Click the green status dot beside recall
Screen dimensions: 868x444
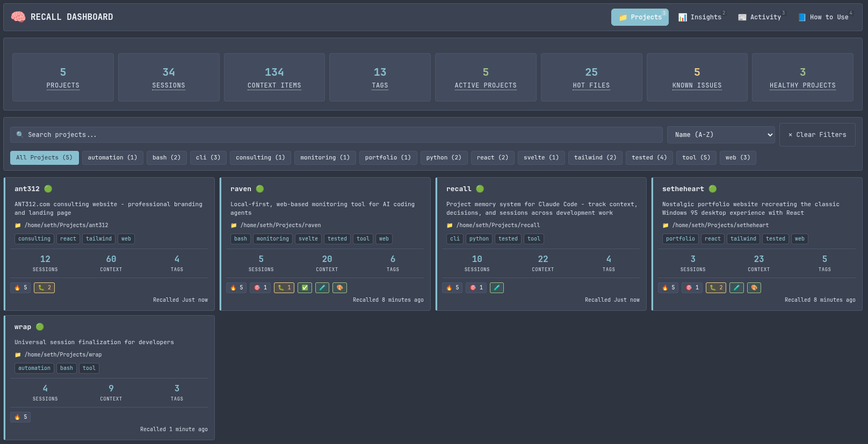click(480, 189)
